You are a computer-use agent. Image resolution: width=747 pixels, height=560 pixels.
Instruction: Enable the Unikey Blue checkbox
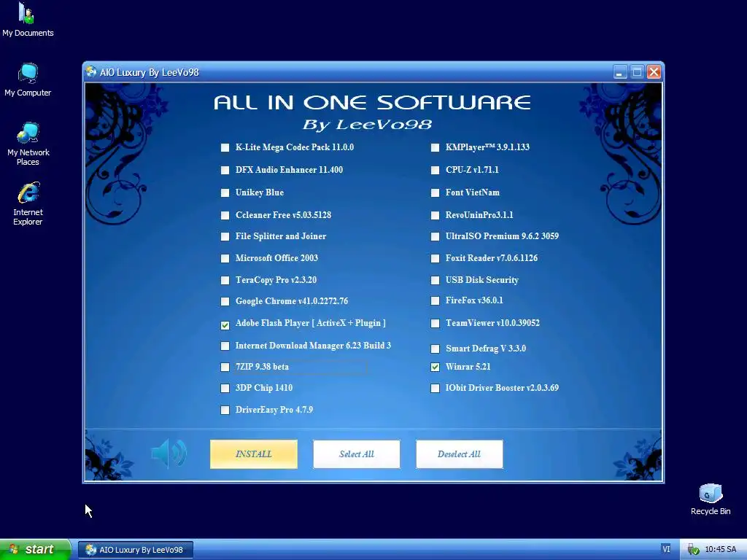coord(225,192)
